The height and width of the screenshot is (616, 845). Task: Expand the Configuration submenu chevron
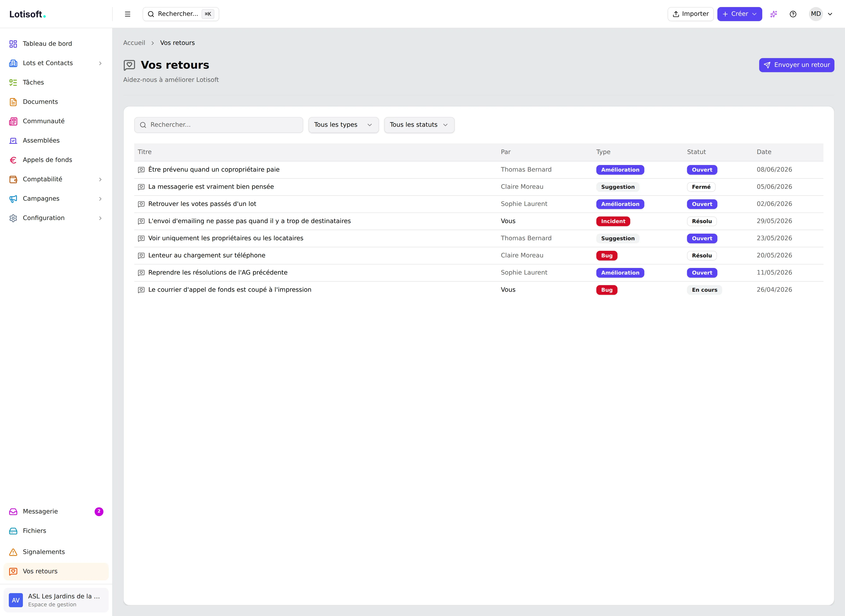tap(100, 218)
